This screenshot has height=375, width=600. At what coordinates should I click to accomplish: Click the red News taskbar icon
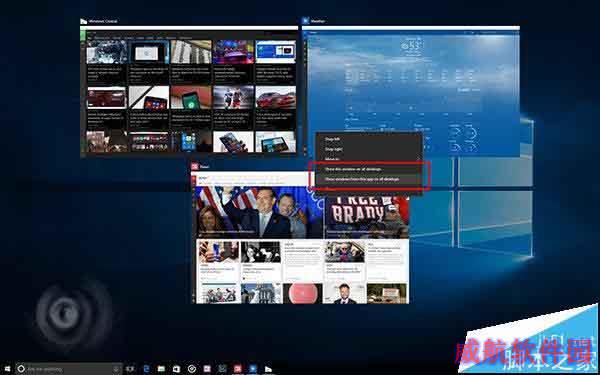pyautogui.click(x=237, y=369)
